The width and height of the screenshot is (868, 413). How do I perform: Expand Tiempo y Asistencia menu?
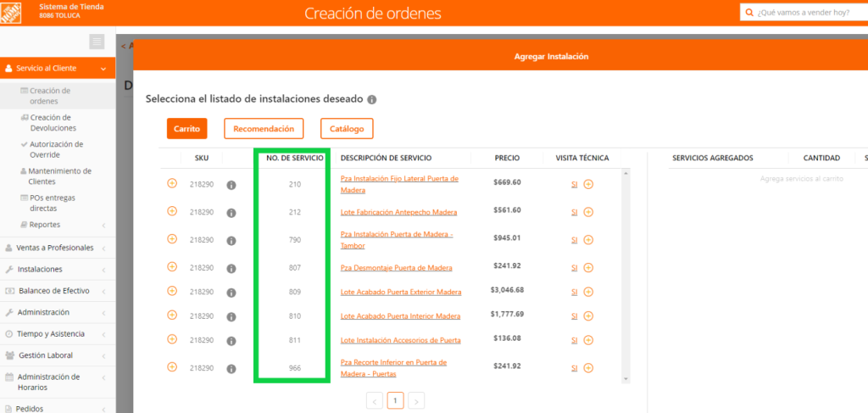58,334
